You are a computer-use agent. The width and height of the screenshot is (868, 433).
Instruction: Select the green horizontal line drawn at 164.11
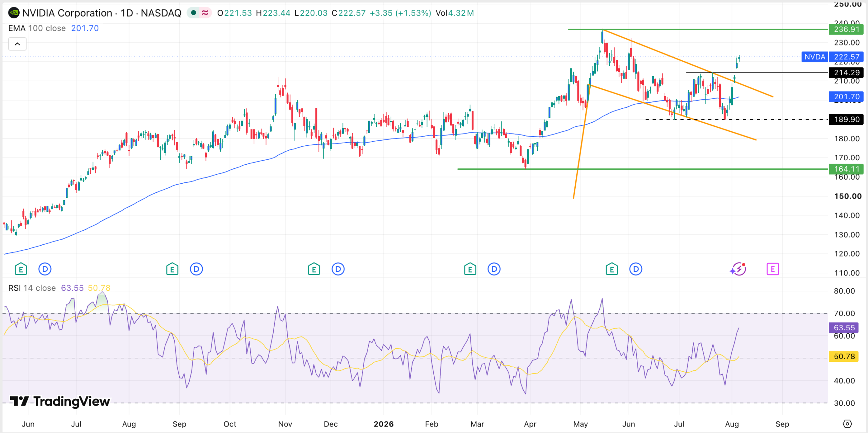643,169
